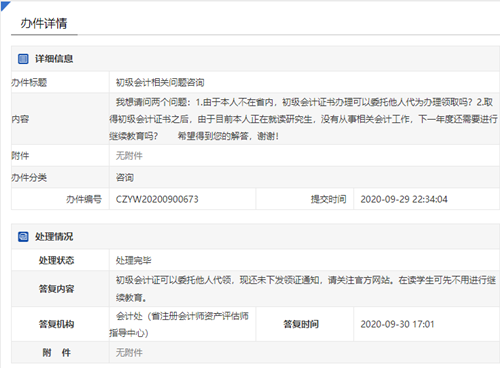
Task: Click the 办件分类 label
Action: tap(29, 178)
